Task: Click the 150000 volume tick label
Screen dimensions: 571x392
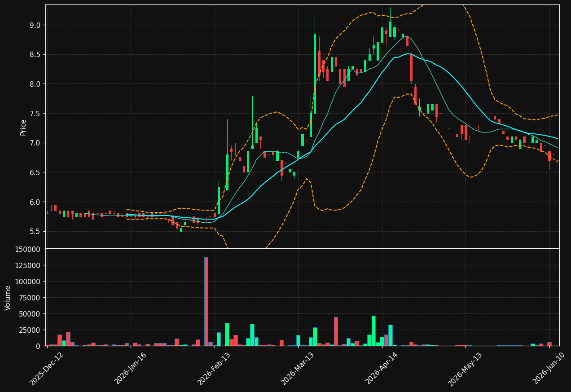Action: 28,249
